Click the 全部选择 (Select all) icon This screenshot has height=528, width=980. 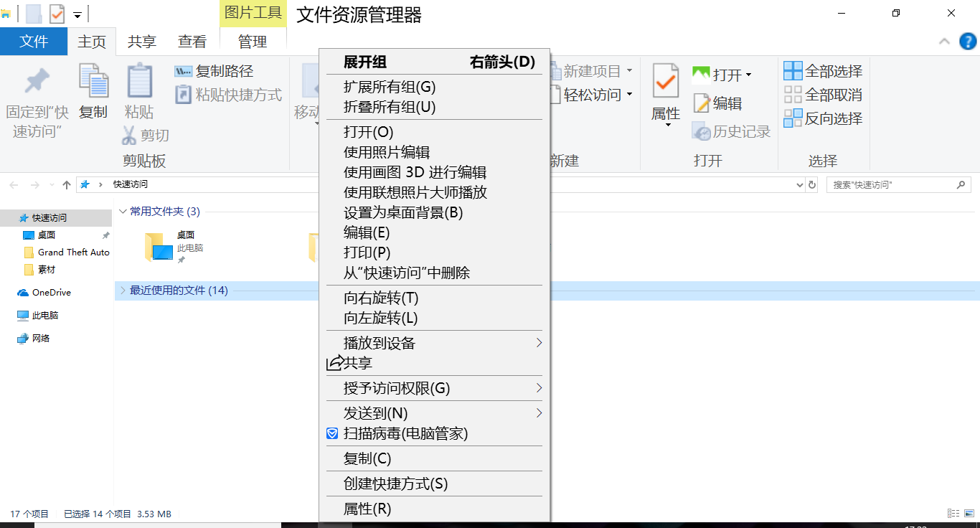[793, 70]
